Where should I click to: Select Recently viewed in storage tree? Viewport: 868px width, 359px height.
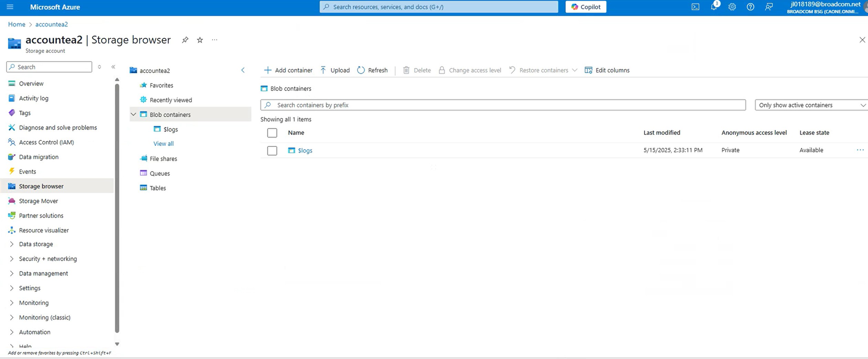tap(171, 100)
